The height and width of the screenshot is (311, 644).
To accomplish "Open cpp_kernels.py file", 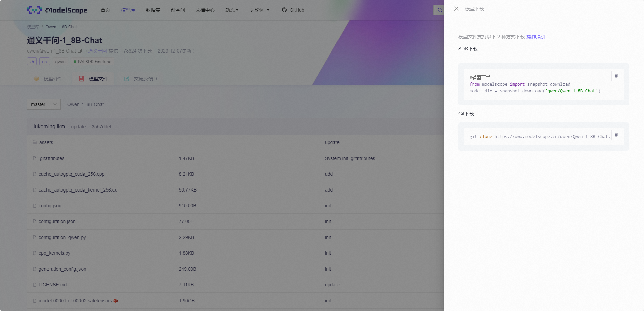I will point(55,253).
